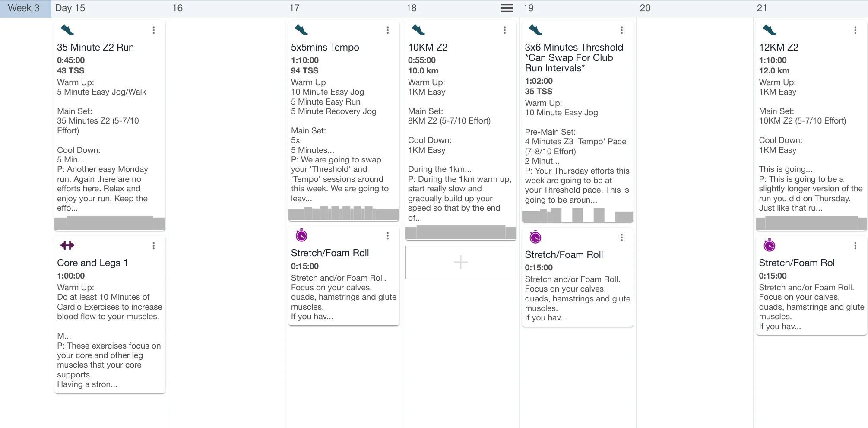The height and width of the screenshot is (428, 868).
Task: Open options menu for Core and Legs 1
Action: click(153, 246)
